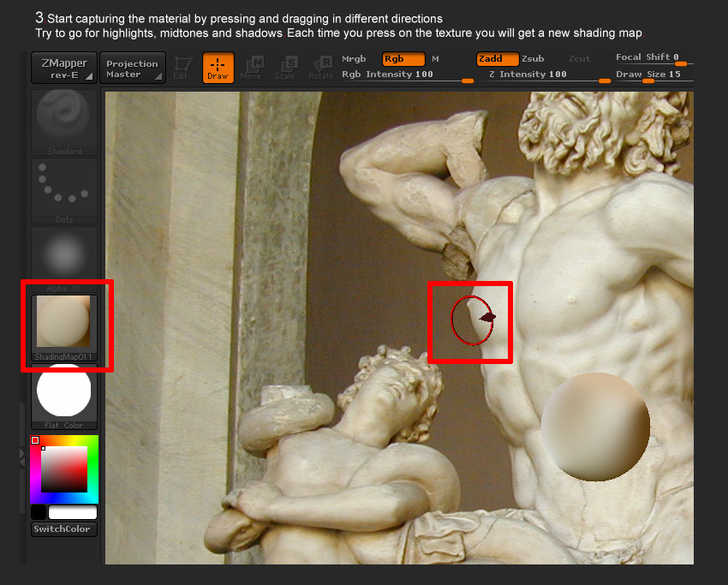This screenshot has width=728, height=585.
Task: Click the left tray divider arrows
Action: (21, 457)
